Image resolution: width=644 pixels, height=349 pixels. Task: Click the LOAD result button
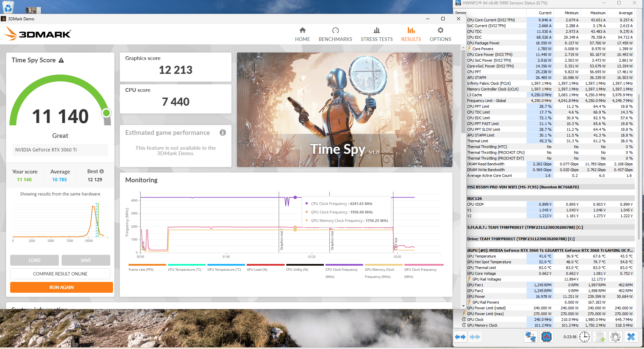point(35,260)
